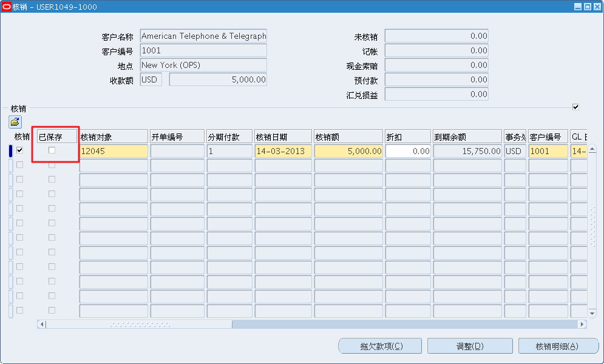Click the USD currency field beside 收款额
604x364 pixels.
(151, 79)
